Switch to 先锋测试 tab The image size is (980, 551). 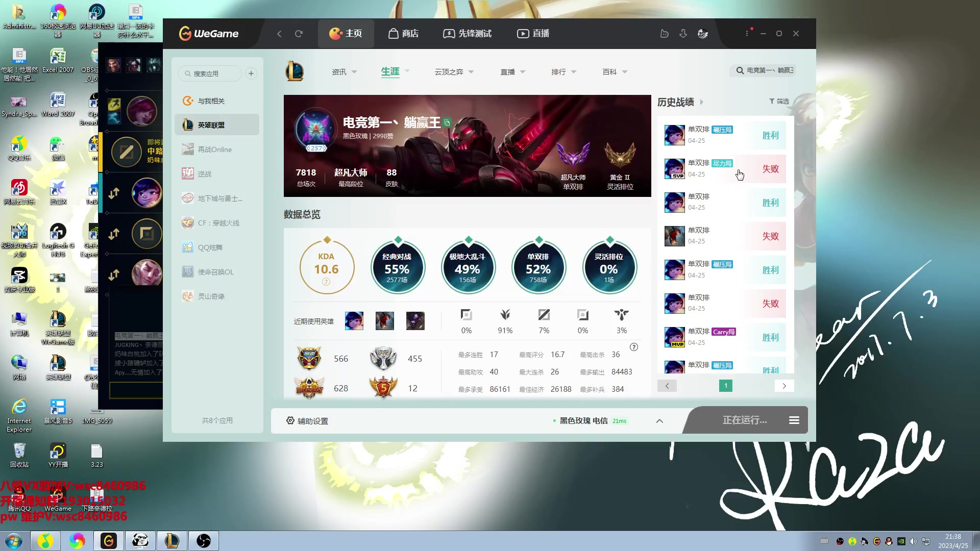click(467, 34)
